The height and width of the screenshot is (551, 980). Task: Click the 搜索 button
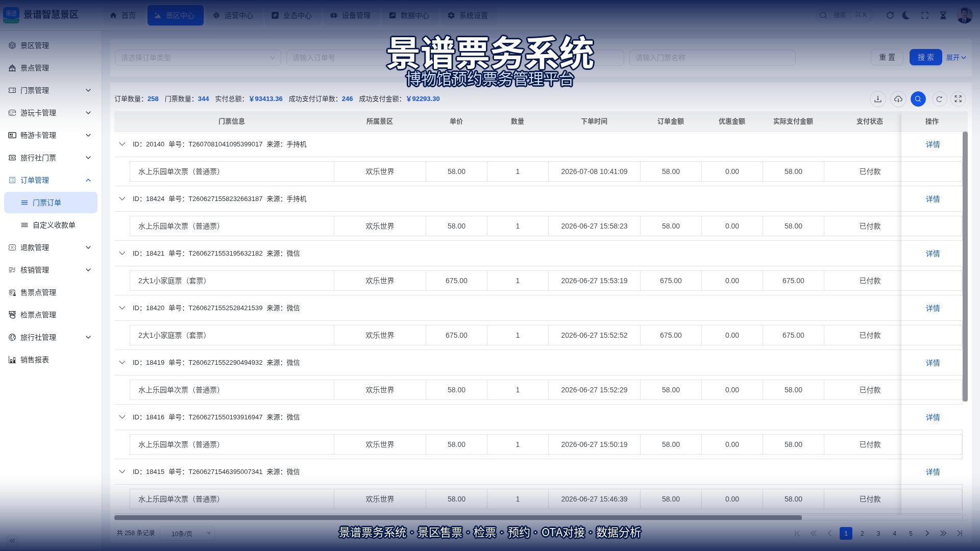click(926, 58)
